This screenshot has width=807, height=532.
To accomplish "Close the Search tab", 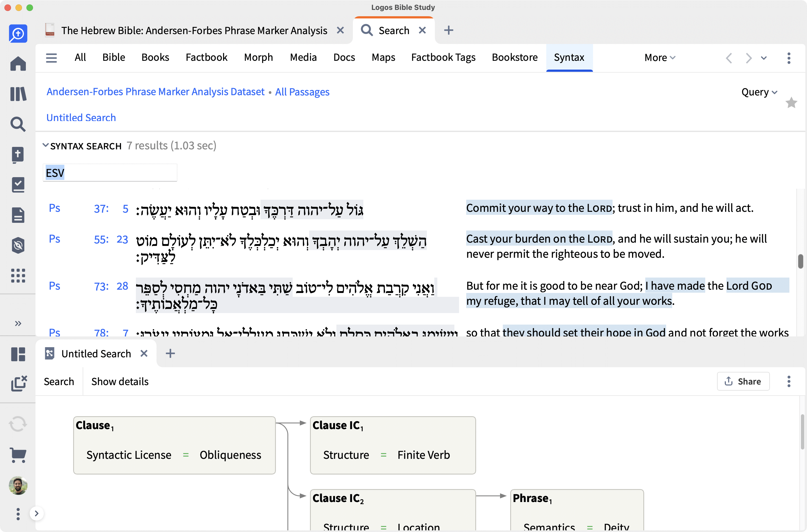I will point(422,31).
